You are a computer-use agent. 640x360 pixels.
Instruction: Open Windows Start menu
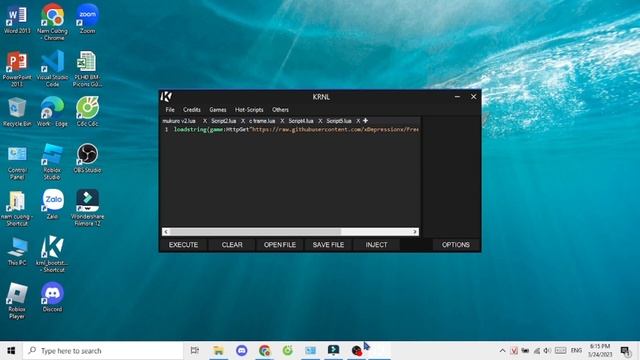(11, 351)
